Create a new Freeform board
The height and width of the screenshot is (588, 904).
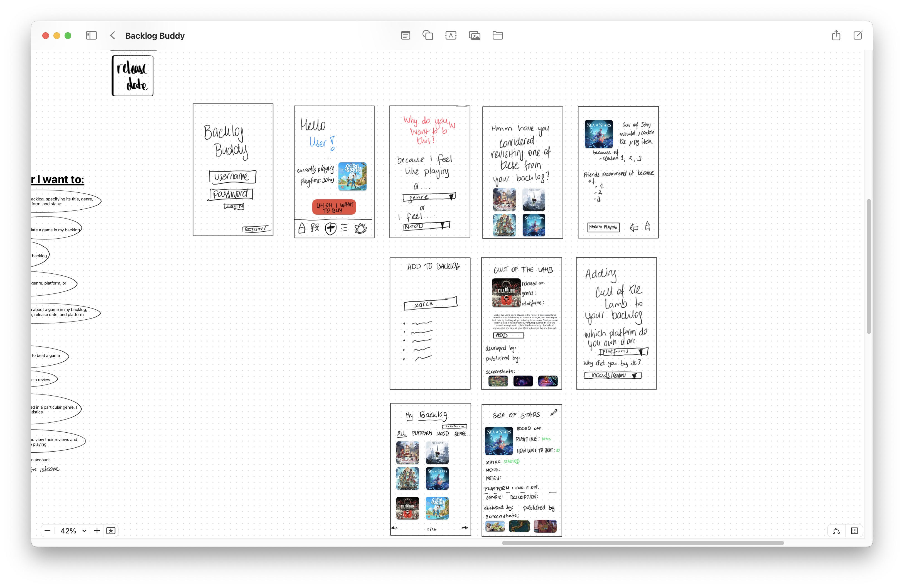click(858, 35)
